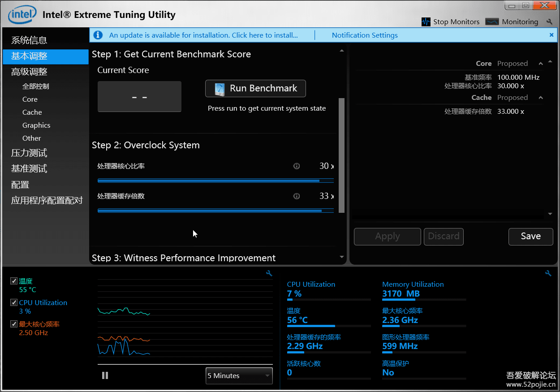The width and height of the screenshot is (560, 392).
Task: Open the 基准测试 section
Action: click(29, 169)
